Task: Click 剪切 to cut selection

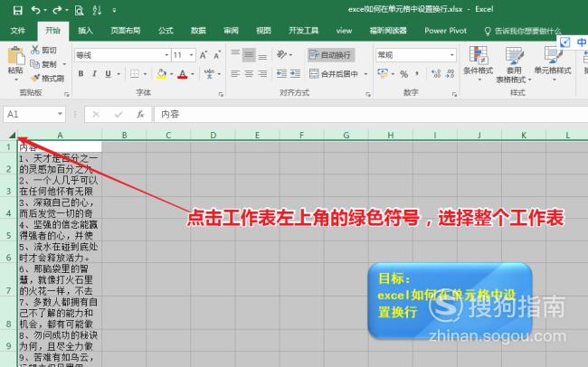Action: click(44, 50)
